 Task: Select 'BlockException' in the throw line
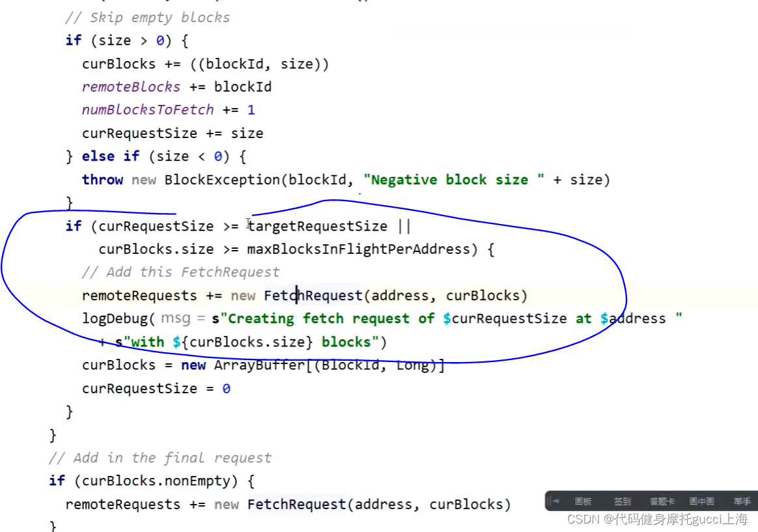[x=222, y=180]
